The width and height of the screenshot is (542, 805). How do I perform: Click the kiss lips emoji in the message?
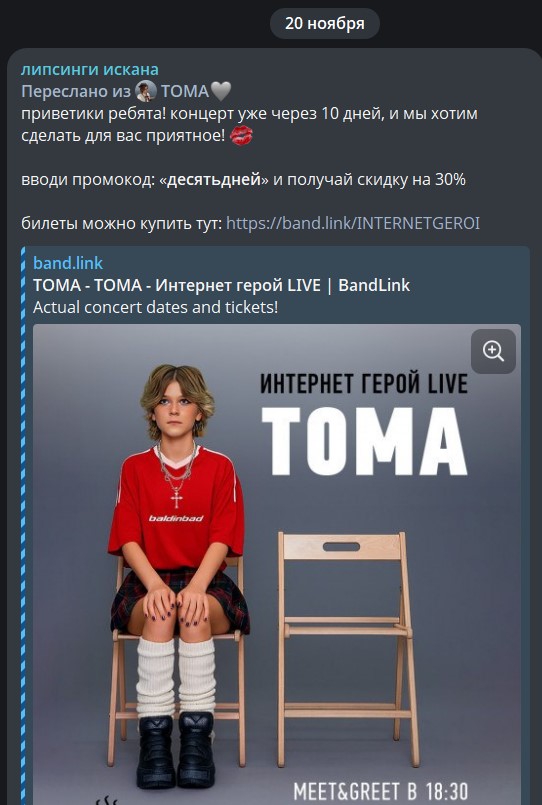click(241, 136)
